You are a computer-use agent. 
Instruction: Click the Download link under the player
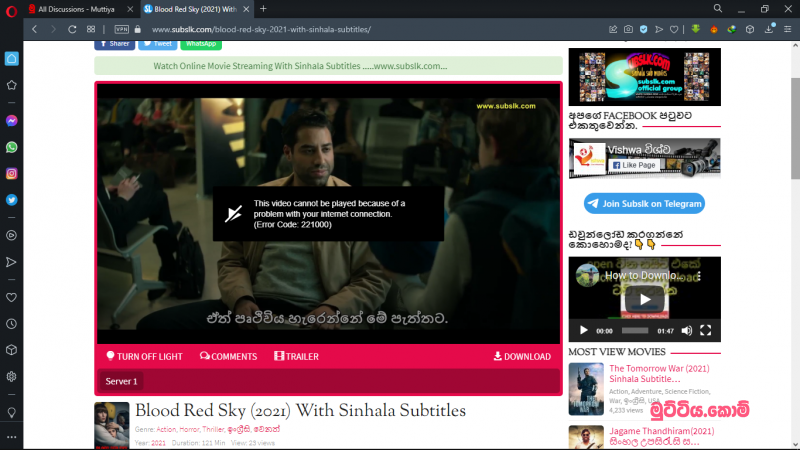click(x=522, y=357)
